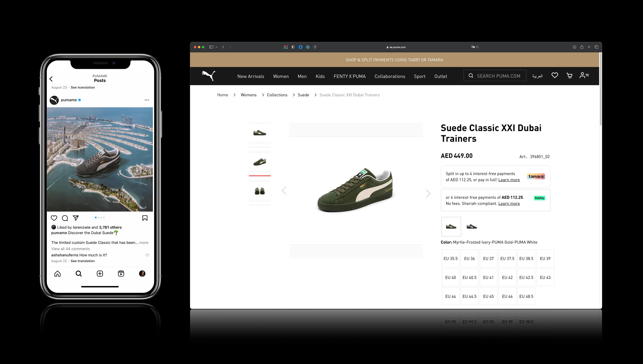The height and width of the screenshot is (364, 643).
Task: Show Safari tab overview
Action: [x=596, y=47]
